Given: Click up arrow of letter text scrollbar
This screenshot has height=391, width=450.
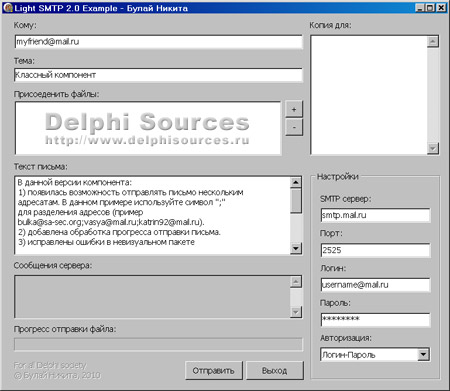Looking at the screenshot, I should 296,182.
